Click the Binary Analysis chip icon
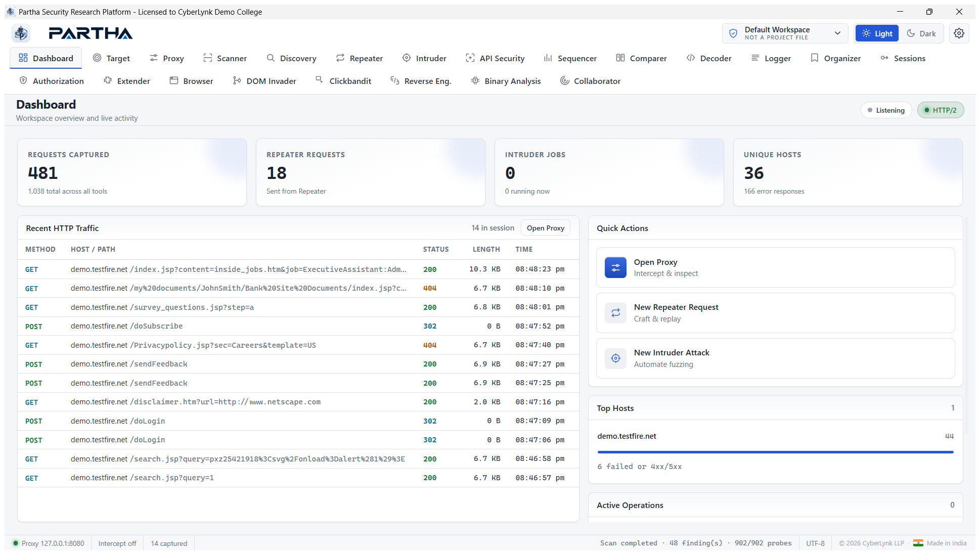 pos(475,80)
